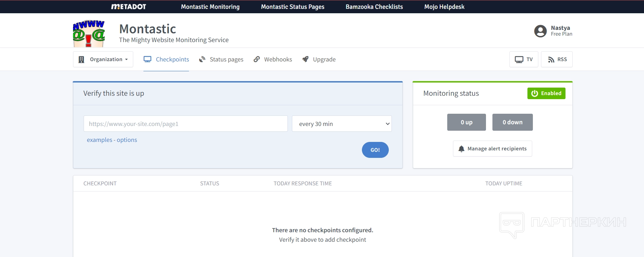Click the Organization building icon
Screen dimensions: 644x257
pyautogui.click(x=81, y=59)
